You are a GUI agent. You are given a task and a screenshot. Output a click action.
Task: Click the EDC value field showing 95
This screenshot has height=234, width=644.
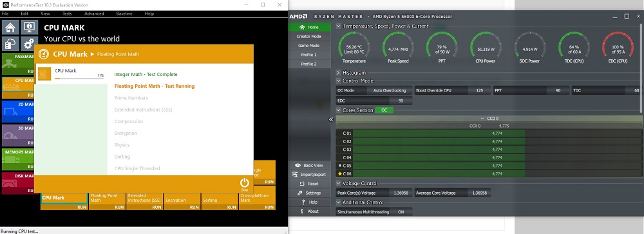coord(401,101)
